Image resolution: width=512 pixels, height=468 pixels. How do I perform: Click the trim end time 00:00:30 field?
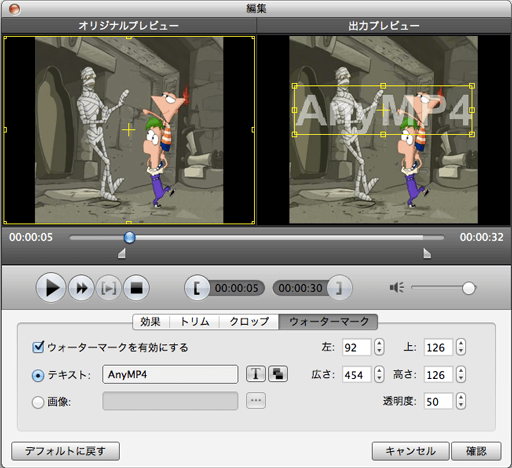pos(300,288)
